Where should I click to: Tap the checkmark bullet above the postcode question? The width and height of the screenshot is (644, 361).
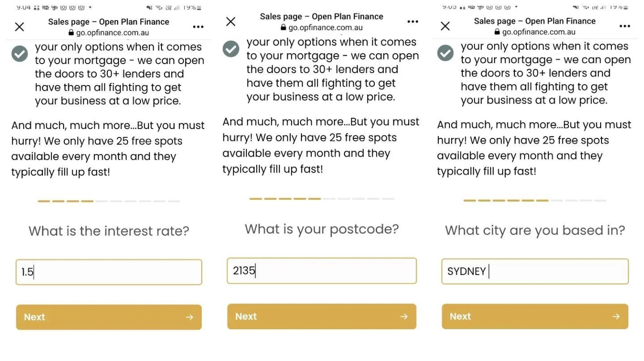tap(231, 49)
